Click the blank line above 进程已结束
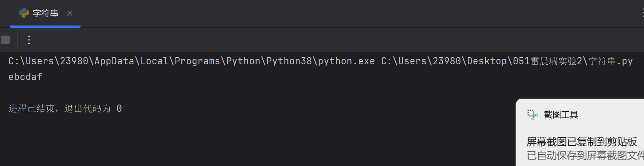 [x=143, y=93]
